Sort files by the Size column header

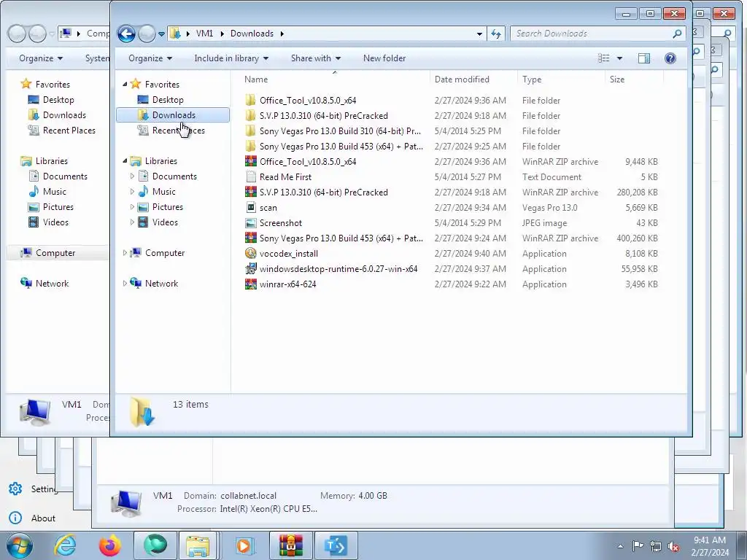point(634,79)
